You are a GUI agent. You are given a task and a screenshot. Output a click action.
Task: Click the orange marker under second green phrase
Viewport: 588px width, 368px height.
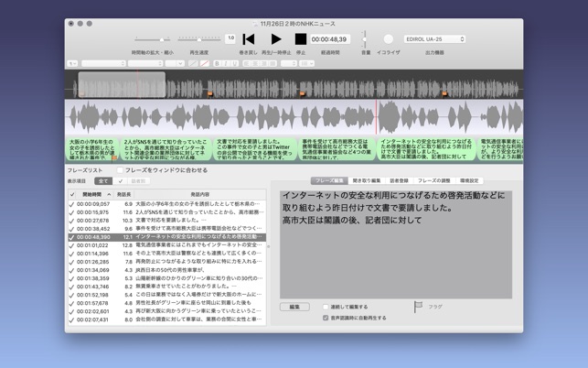click(x=114, y=158)
